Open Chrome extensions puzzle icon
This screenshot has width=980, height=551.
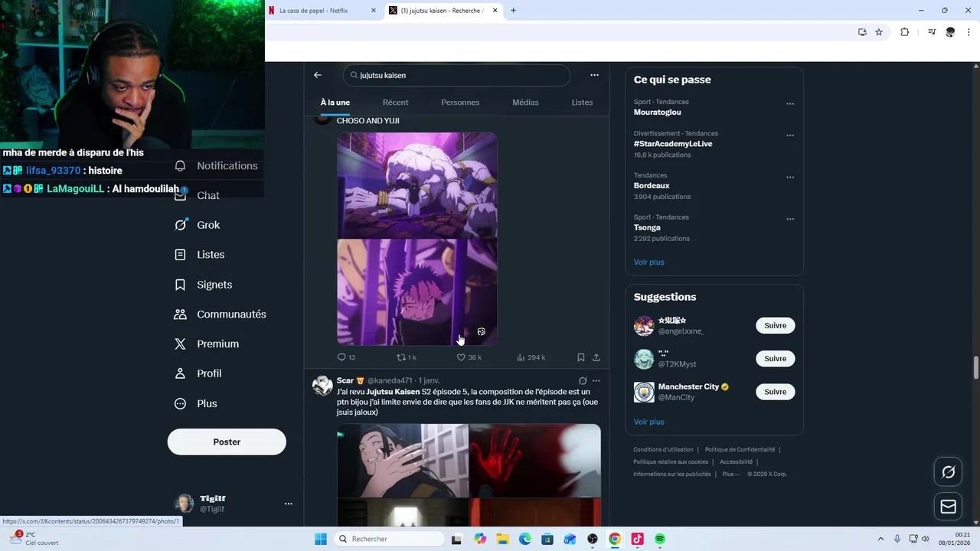tap(904, 32)
